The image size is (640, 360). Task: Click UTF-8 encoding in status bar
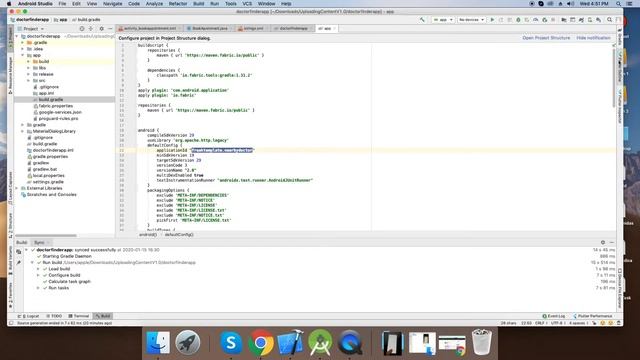(x=557, y=323)
